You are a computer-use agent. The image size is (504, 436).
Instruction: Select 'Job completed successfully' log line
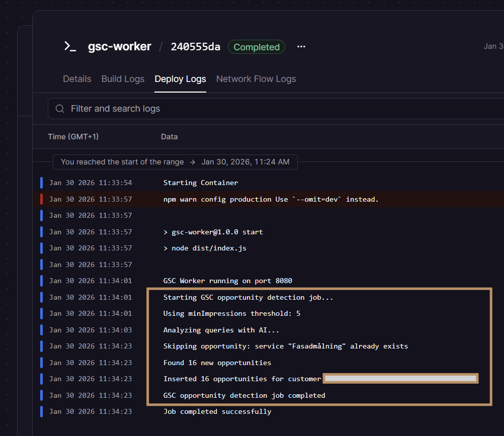217,411
